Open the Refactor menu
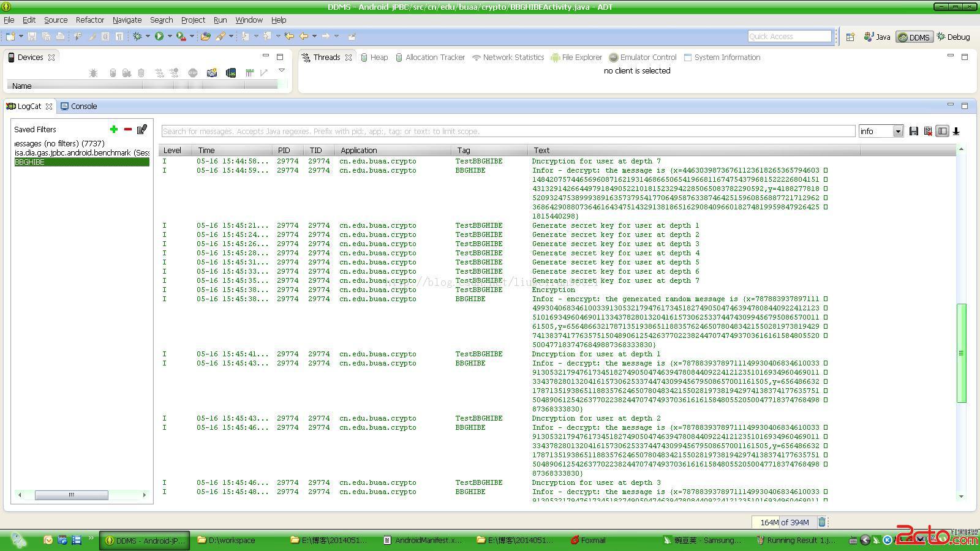This screenshot has height=551, width=980. coord(89,20)
